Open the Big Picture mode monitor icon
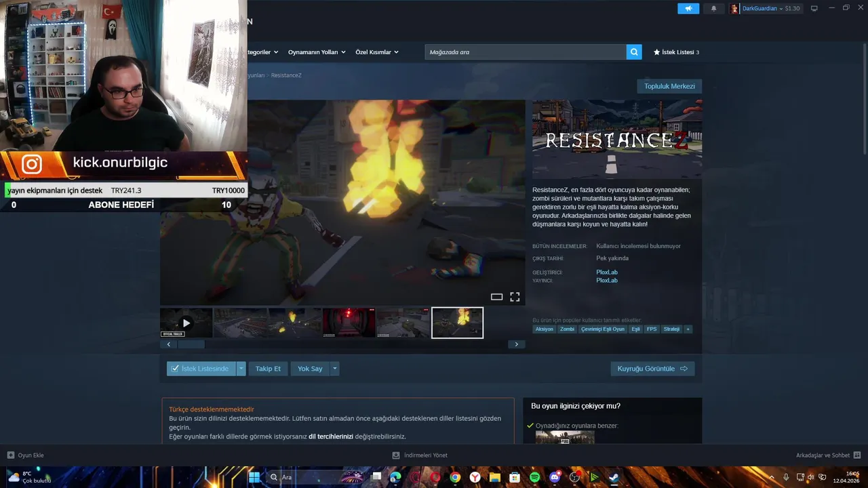Image resolution: width=868 pixels, height=488 pixels. click(x=814, y=9)
